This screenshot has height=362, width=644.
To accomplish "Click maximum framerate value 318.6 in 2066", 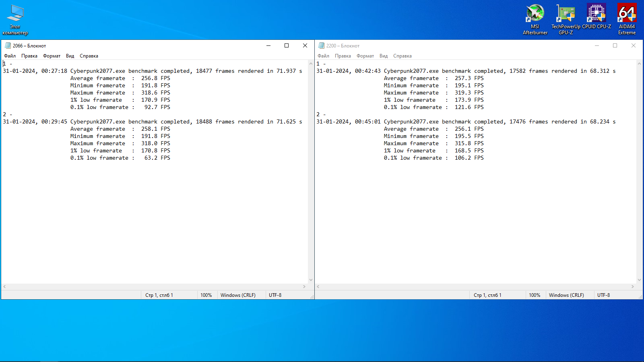I will click(x=149, y=93).
